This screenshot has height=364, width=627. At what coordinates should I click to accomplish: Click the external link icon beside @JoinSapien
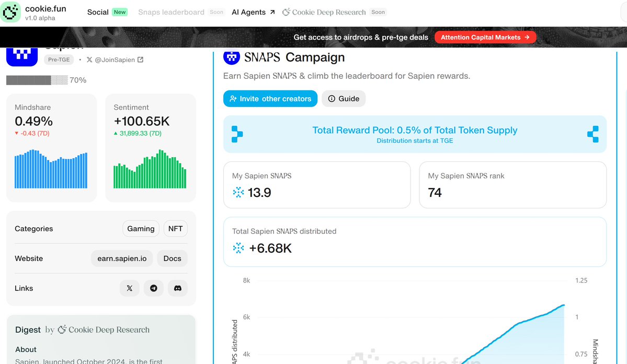[x=140, y=60]
